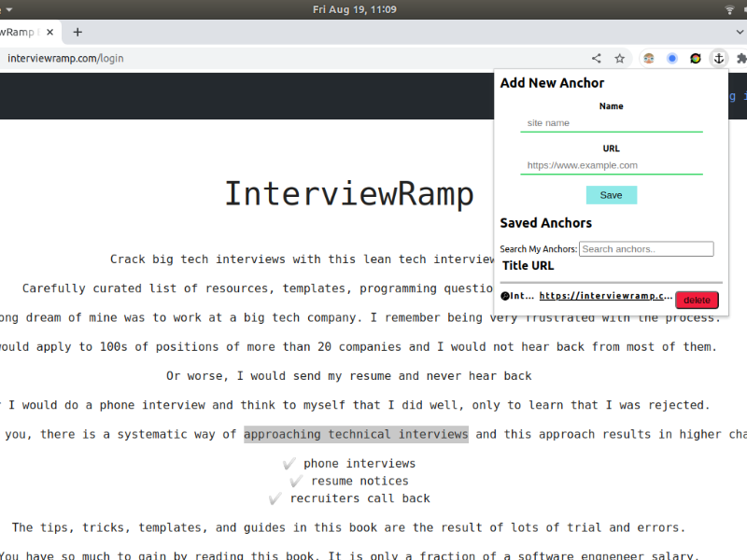The height and width of the screenshot is (560, 747).
Task: Open the app menu arrow in top bar
Action: tap(8, 9)
